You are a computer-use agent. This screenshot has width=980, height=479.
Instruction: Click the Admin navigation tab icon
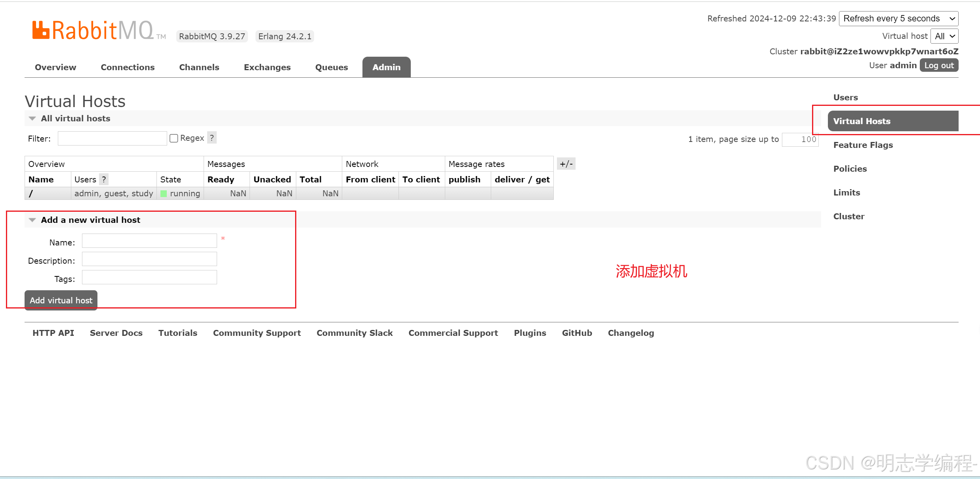[x=386, y=67]
